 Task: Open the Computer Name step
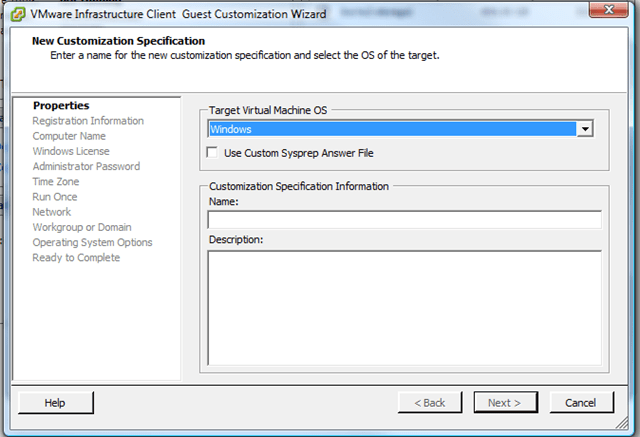(69, 136)
